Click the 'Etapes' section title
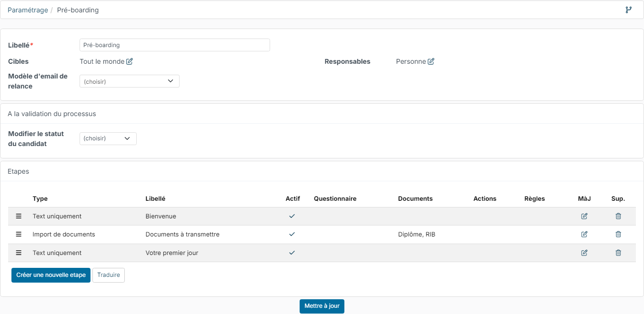Screen dimensions: 644x314 [18, 171]
